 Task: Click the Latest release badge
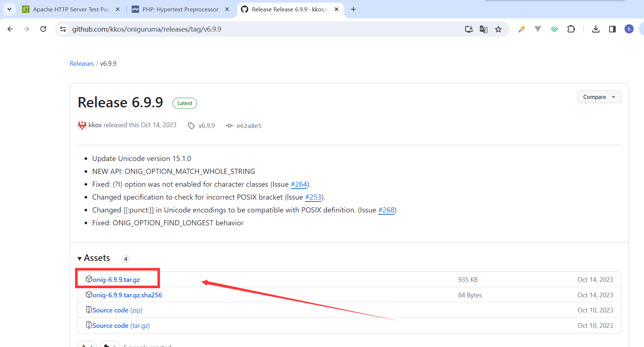click(x=185, y=103)
